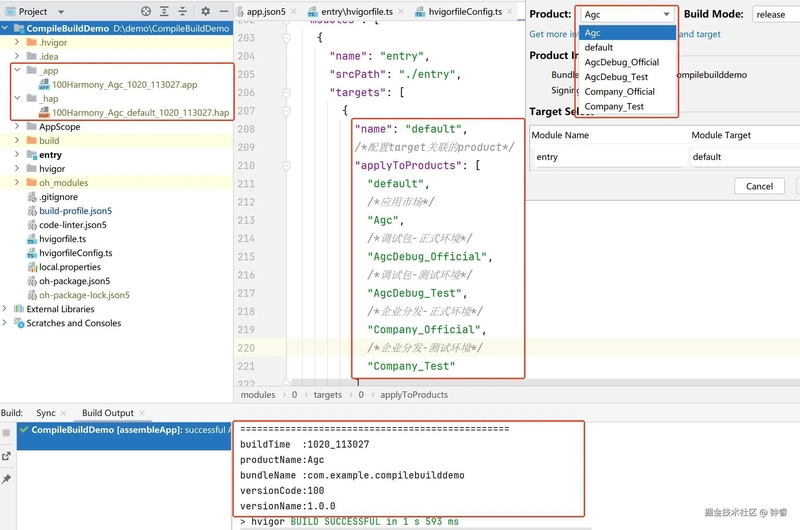This screenshot has width=800, height=530.
Task: Select the .gitignore file
Action: [58, 197]
